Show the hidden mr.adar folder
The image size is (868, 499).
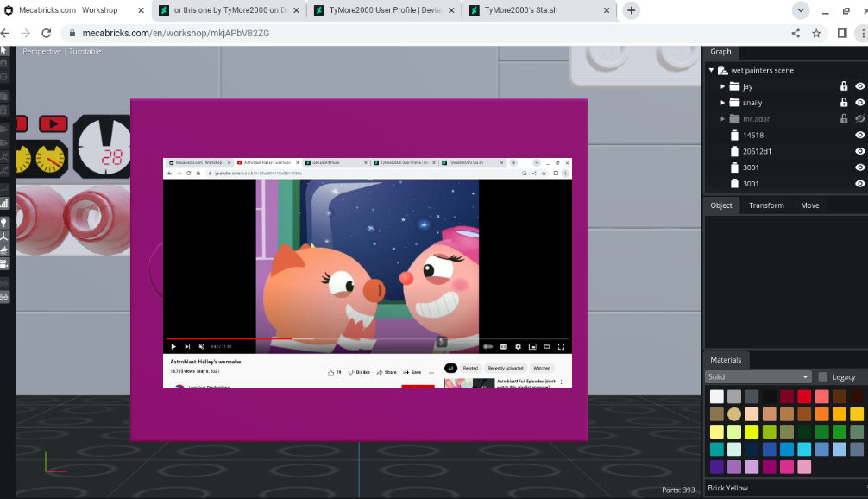859,118
